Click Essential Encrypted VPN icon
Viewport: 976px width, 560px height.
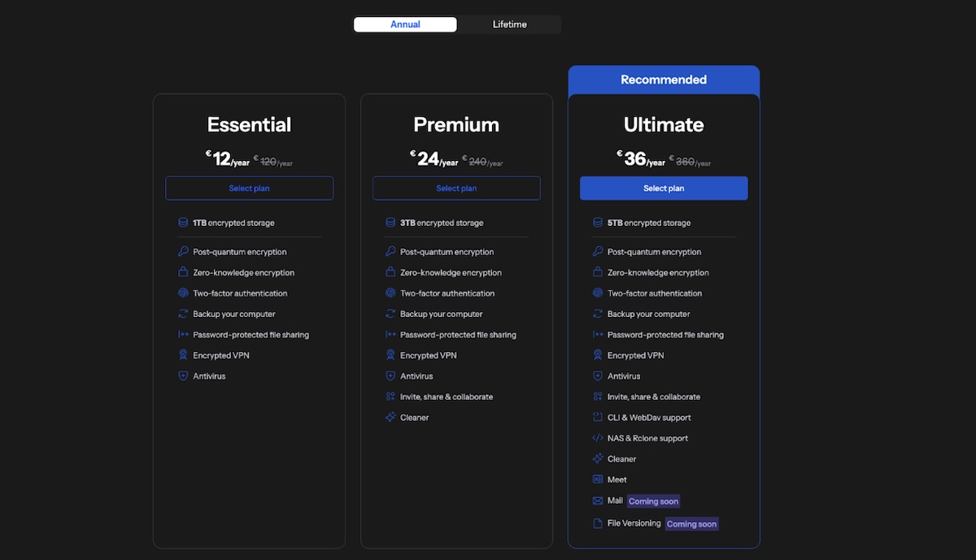183,355
